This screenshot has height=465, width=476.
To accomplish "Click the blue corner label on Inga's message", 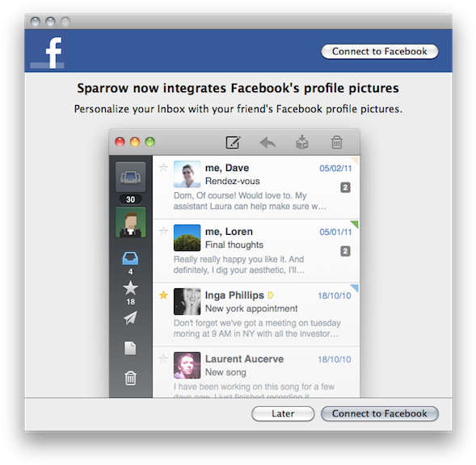I will pos(355,288).
